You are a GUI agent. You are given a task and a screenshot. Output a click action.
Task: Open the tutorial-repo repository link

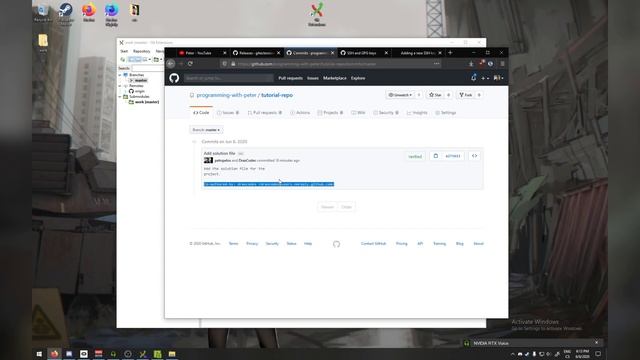coord(277,95)
